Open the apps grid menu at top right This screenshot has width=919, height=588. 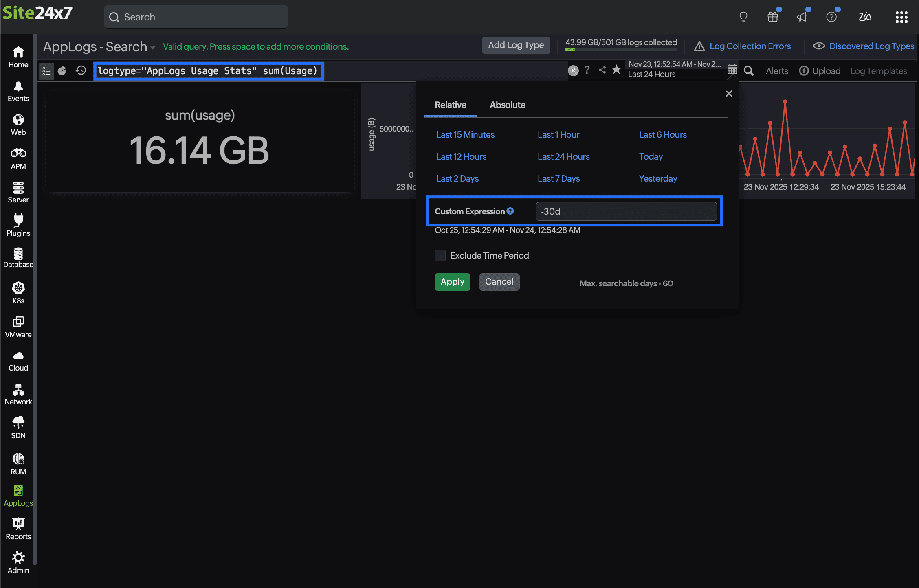pyautogui.click(x=901, y=17)
